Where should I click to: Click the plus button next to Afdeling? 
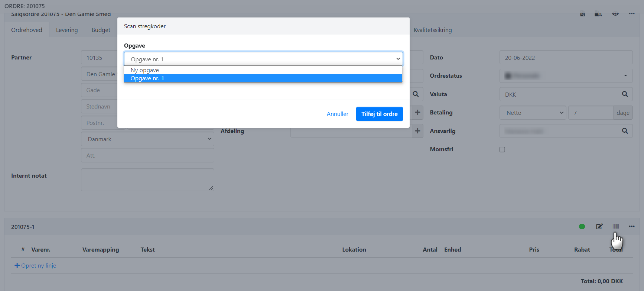[x=417, y=131]
